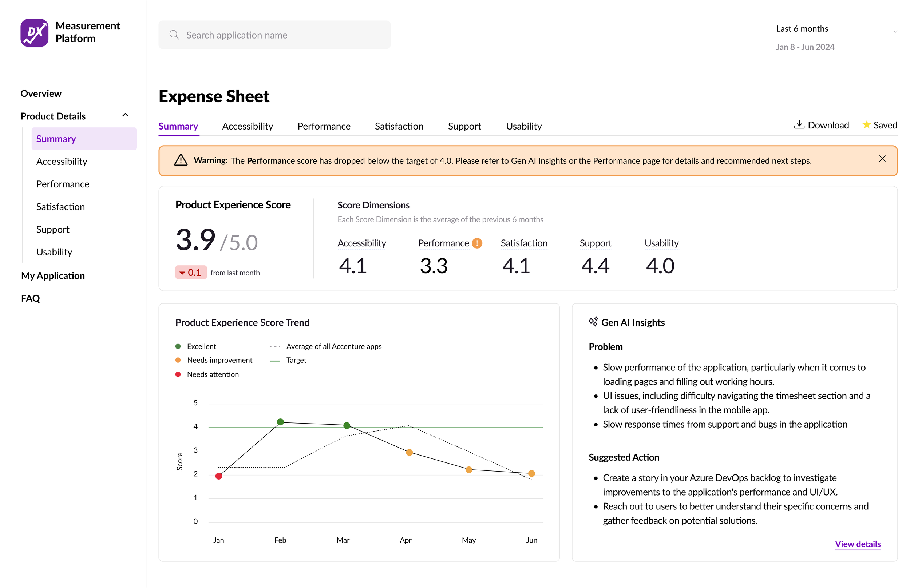This screenshot has height=588, width=910.
Task: Dismiss the Performance warning banner
Action: (882, 159)
